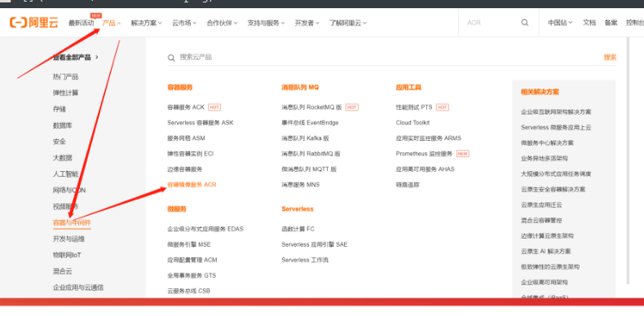Open the 文档 link in header
Viewport: 644px width, 316px height.
coord(589,23)
